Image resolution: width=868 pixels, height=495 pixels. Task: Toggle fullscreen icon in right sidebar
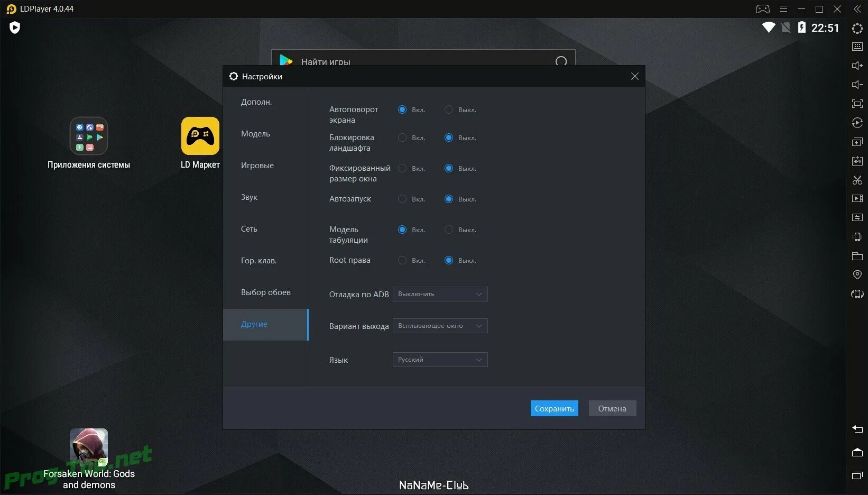tap(857, 104)
